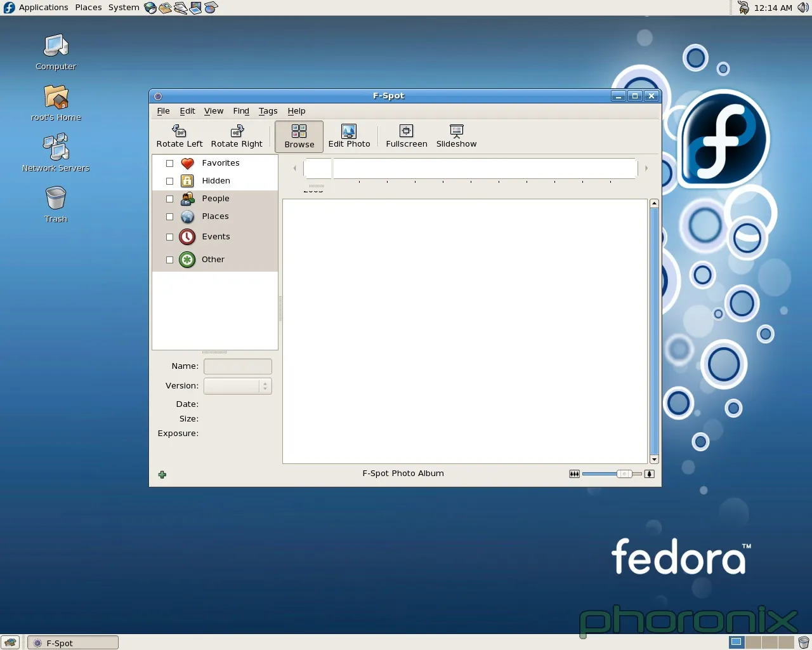Image resolution: width=812 pixels, height=650 pixels.
Task: Click the Events tag label
Action: tap(216, 237)
